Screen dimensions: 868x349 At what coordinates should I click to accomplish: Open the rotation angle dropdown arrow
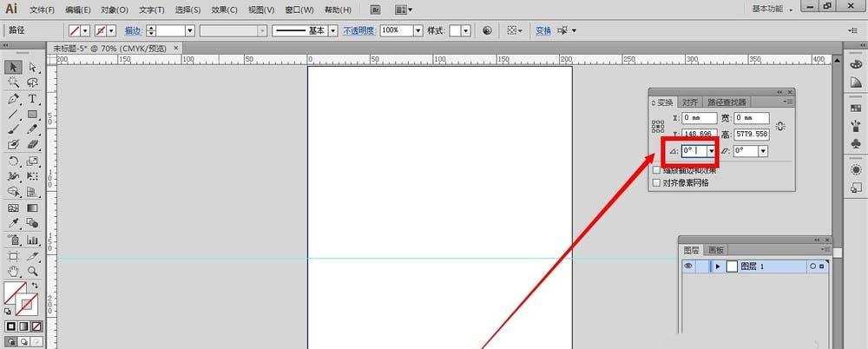pyautogui.click(x=712, y=151)
